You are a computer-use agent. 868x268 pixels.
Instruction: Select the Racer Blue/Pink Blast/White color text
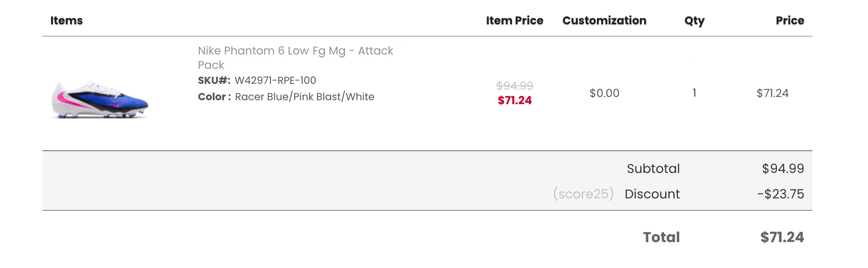pos(304,97)
